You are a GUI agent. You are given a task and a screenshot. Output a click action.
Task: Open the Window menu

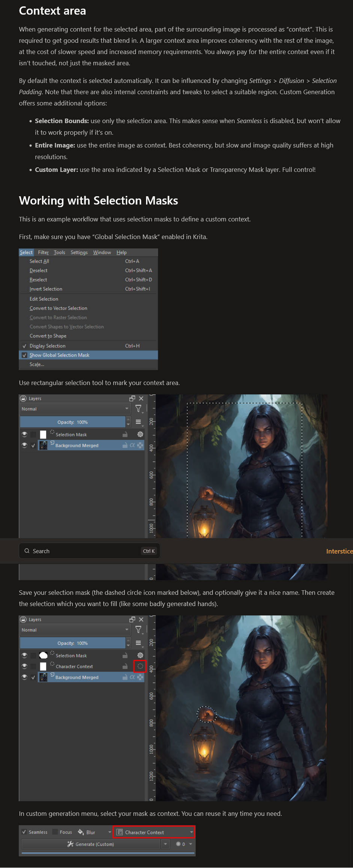102,253
